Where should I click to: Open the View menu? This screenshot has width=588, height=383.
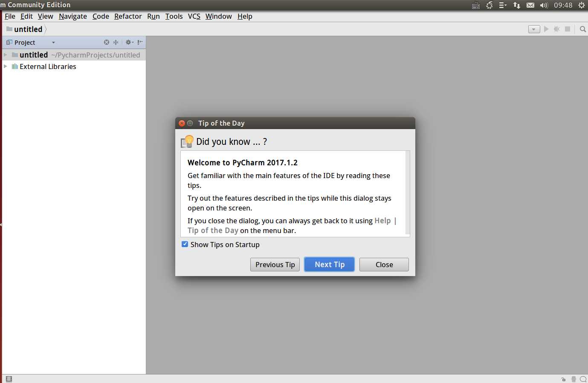click(x=45, y=16)
